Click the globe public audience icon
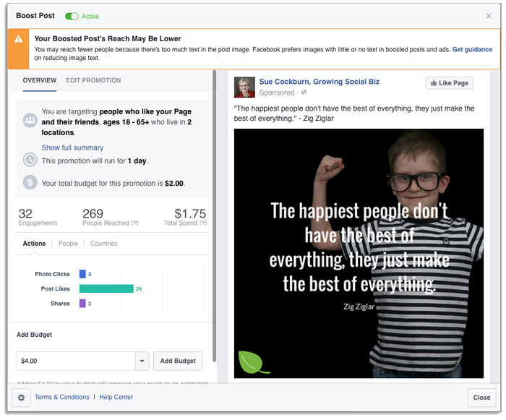The height and width of the screenshot is (420, 506). 304,93
